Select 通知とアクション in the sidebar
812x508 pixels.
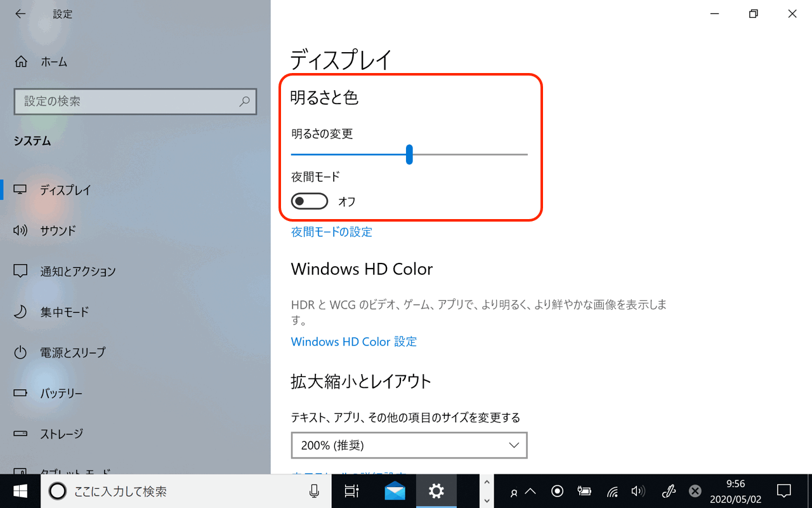pyautogui.click(x=77, y=271)
